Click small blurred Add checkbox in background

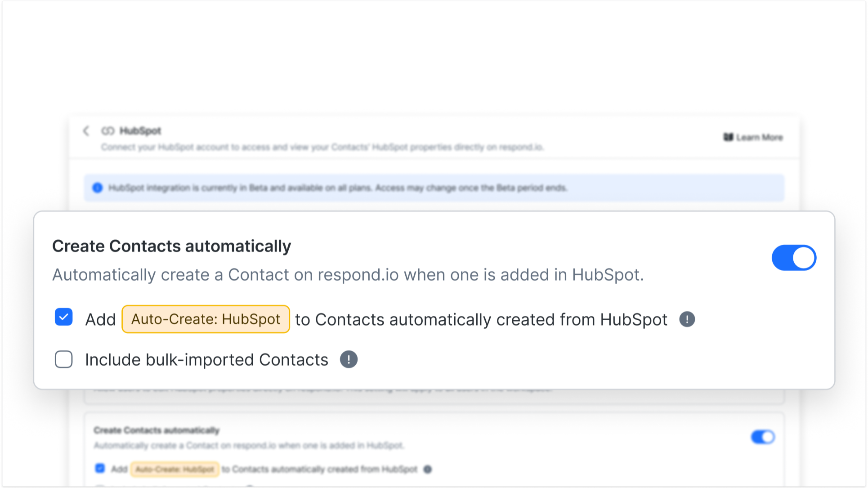pos(100,468)
